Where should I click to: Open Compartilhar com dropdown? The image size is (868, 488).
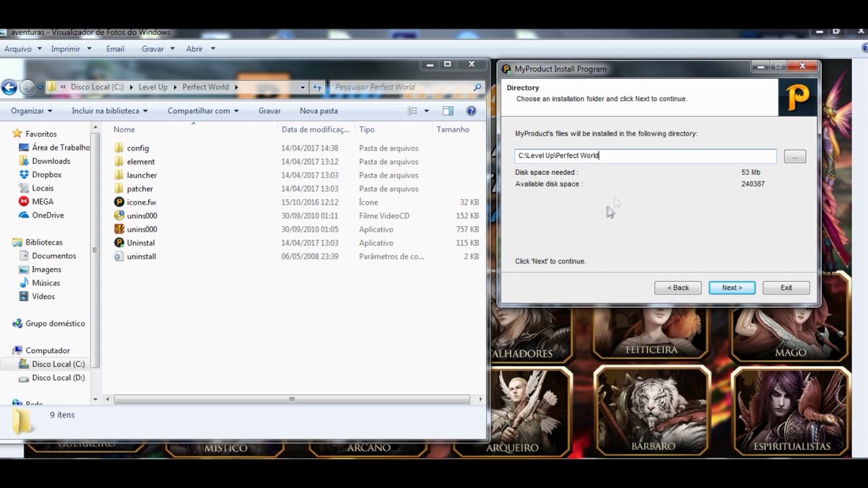pyautogui.click(x=203, y=110)
